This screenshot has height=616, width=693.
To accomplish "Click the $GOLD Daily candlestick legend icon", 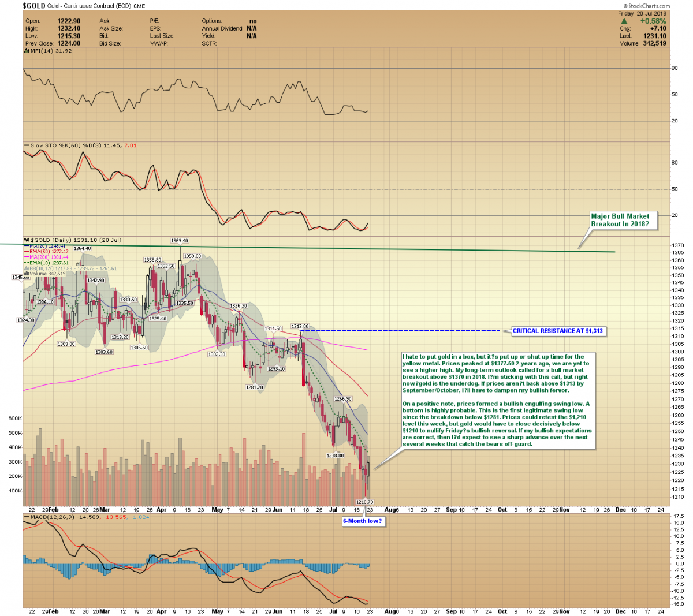I will (x=27, y=240).
